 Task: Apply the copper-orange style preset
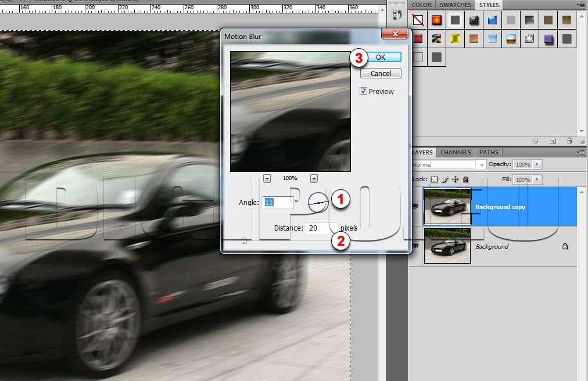pyautogui.click(x=474, y=39)
